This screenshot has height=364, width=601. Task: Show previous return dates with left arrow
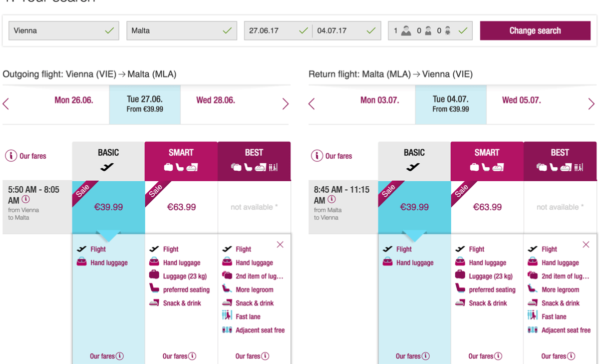coord(312,104)
